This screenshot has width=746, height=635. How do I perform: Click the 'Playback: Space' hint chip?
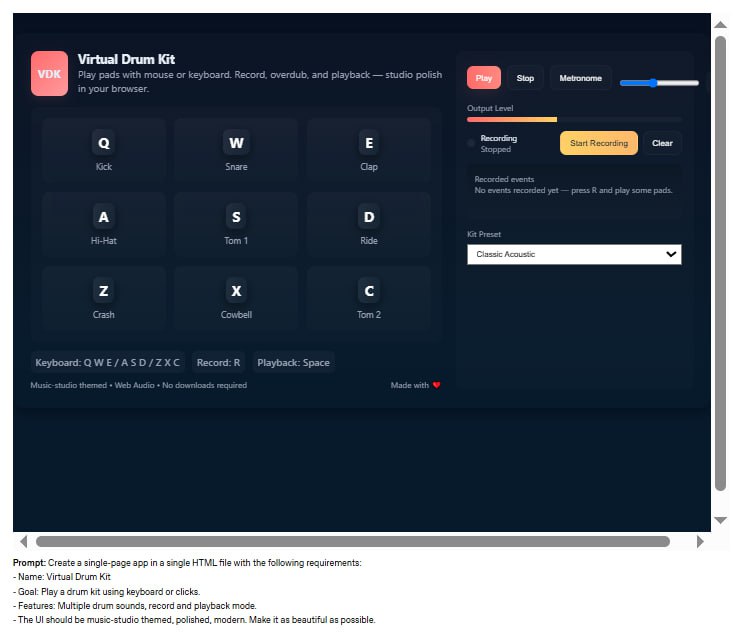(x=294, y=362)
